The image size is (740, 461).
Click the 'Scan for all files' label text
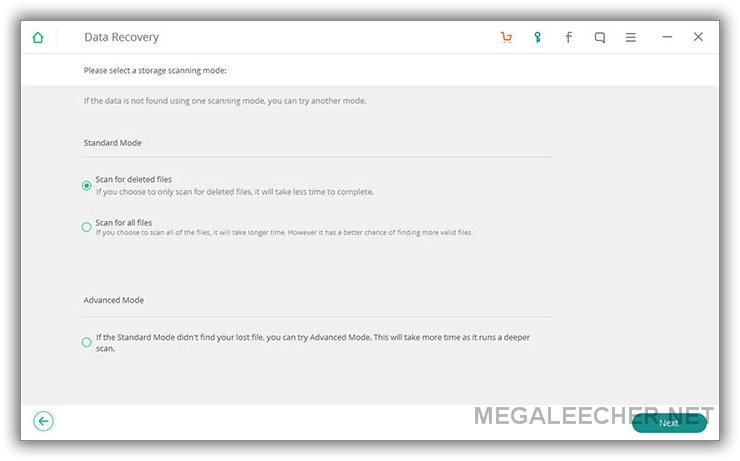124,222
